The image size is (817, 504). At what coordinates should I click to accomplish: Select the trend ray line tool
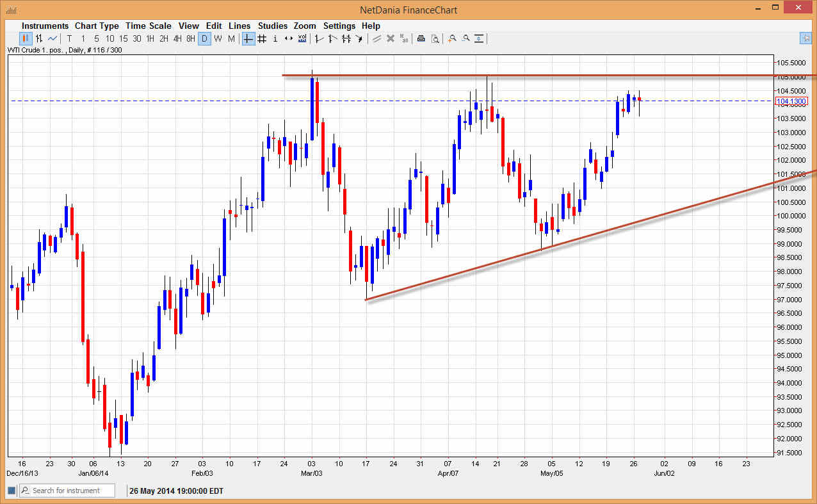(332, 38)
